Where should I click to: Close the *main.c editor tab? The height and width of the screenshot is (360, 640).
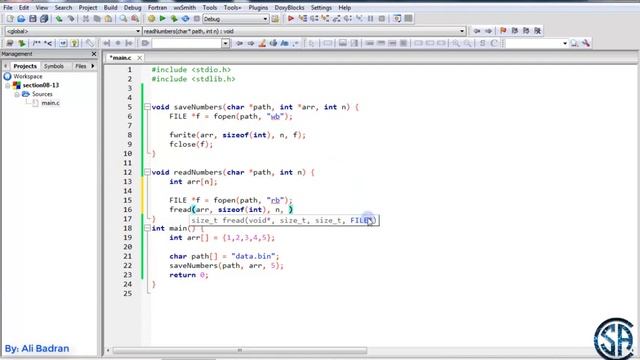click(x=140, y=58)
